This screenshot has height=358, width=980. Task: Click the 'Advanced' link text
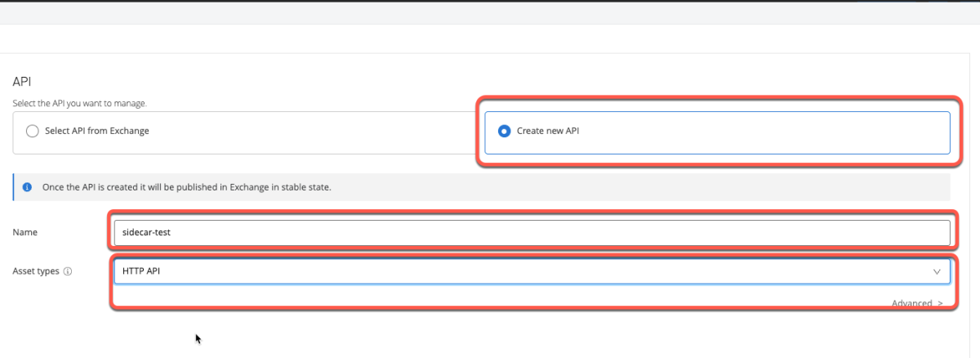[911, 303]
